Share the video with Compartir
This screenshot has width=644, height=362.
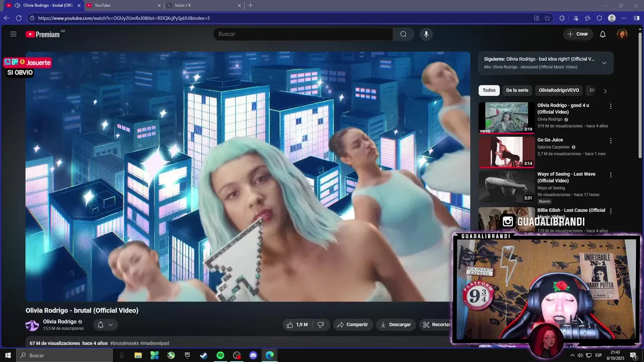[x=353, y=325]
